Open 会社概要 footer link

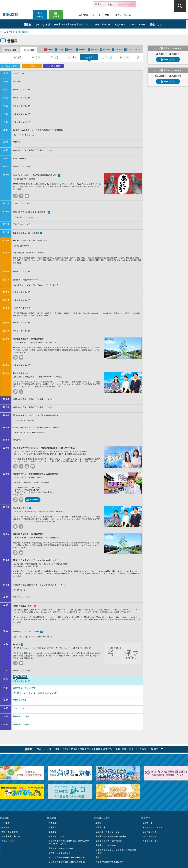[5, 823]
